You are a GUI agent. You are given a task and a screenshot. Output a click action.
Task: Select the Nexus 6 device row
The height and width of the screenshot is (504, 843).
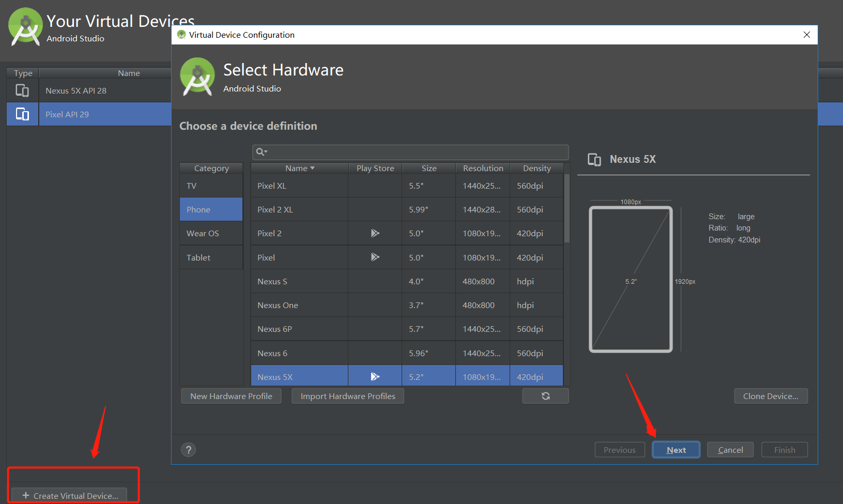coord(407,353)
